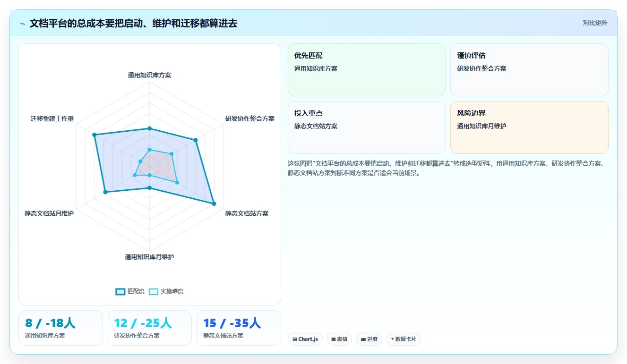Click the 实施难度 legend color box
Image resolution: width=627 pixels, height=364 pixels.
pos(154,291)
